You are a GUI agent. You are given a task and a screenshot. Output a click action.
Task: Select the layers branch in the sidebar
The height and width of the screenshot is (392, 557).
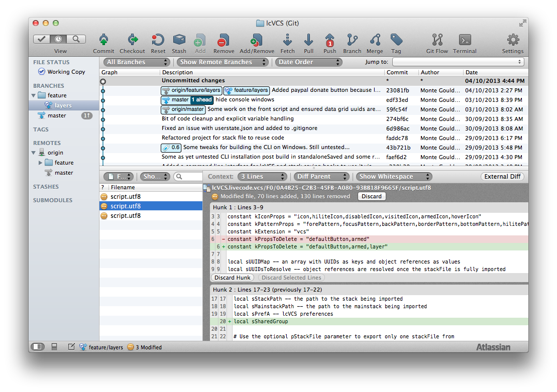[64, 105]
